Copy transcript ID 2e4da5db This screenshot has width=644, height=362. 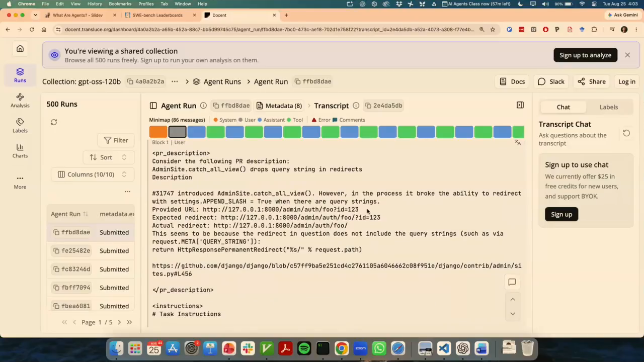pos(383,106)
